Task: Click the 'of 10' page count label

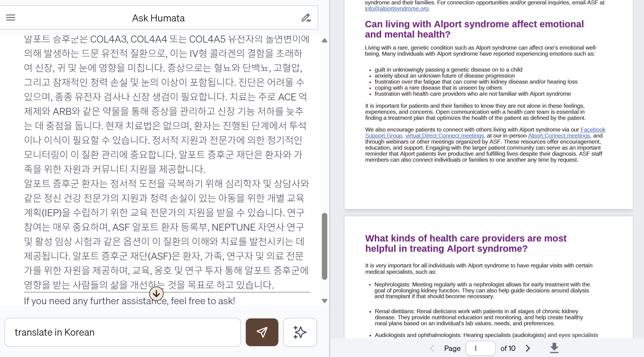Action: pyautogui.click(x=508, y=348)
